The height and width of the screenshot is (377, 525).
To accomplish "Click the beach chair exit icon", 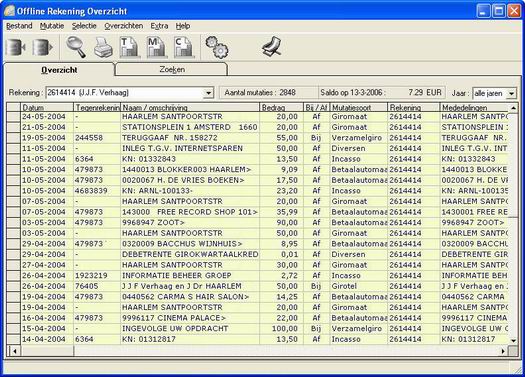I will point(272,47).
